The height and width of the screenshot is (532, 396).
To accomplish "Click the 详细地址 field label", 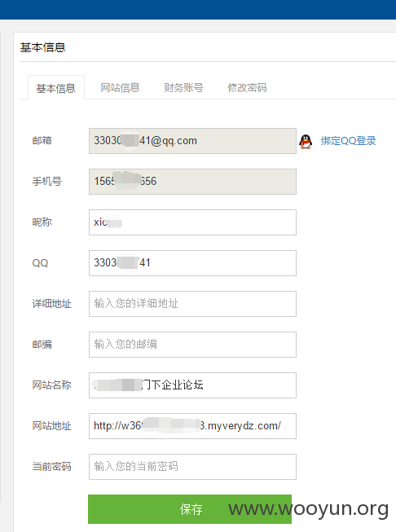I will (51, 304).
